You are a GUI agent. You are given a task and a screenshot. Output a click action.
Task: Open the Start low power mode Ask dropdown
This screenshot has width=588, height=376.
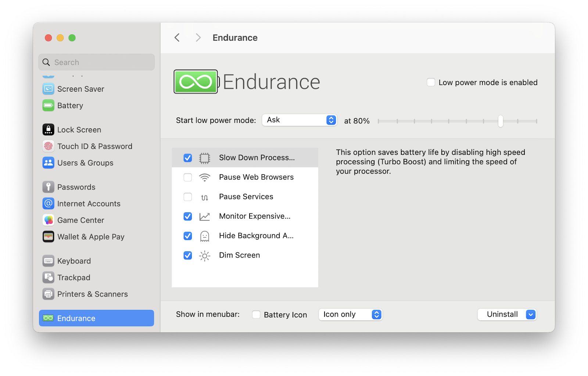pos(300,120)
